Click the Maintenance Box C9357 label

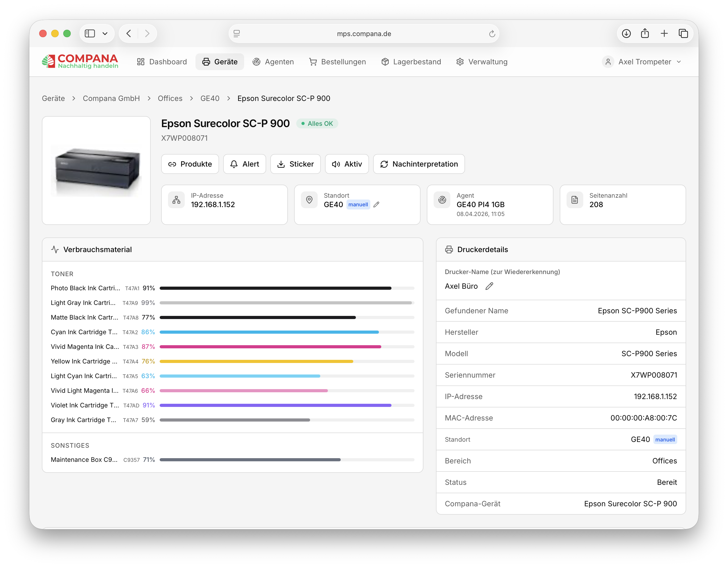point(84,460)
